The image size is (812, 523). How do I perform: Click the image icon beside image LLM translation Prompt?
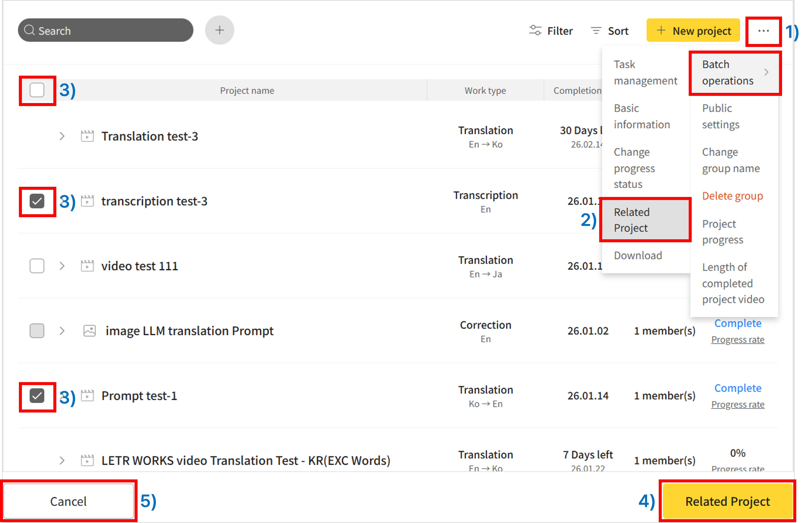[90, 331]
